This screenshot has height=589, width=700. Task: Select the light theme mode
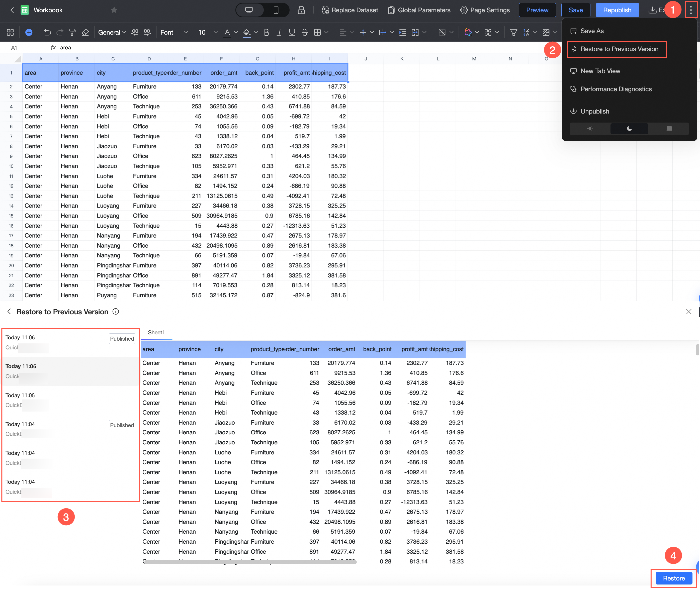[589, 129]
